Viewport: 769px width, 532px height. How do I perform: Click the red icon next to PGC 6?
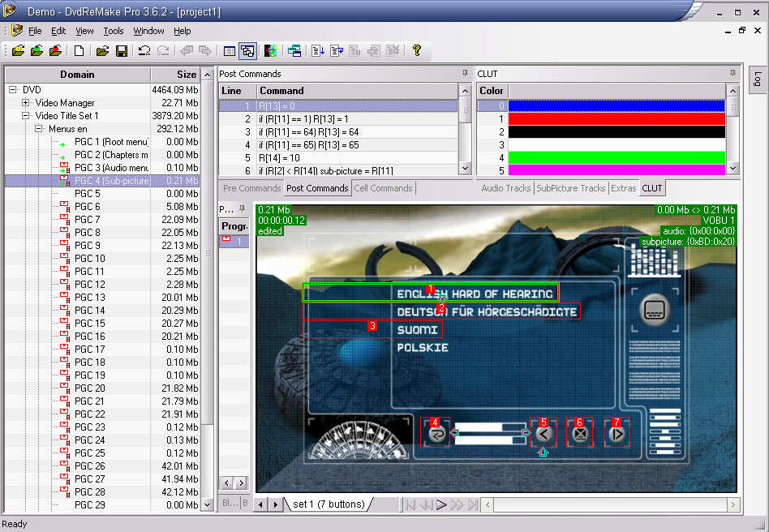point(65,206)
